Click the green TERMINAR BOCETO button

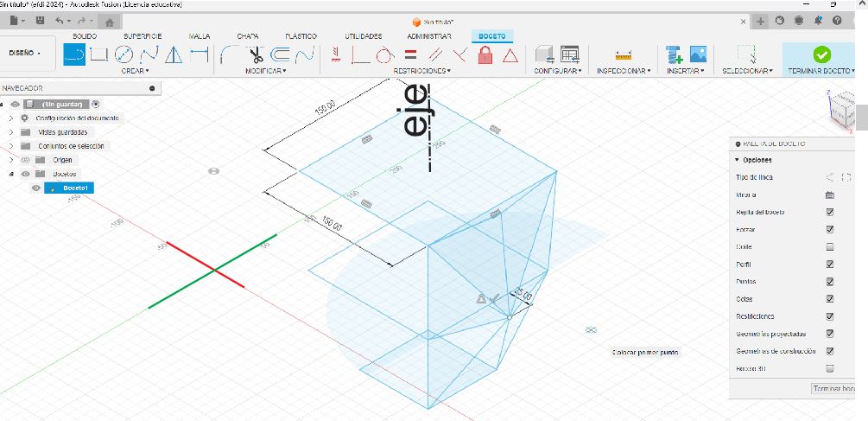tap(822, 54)
